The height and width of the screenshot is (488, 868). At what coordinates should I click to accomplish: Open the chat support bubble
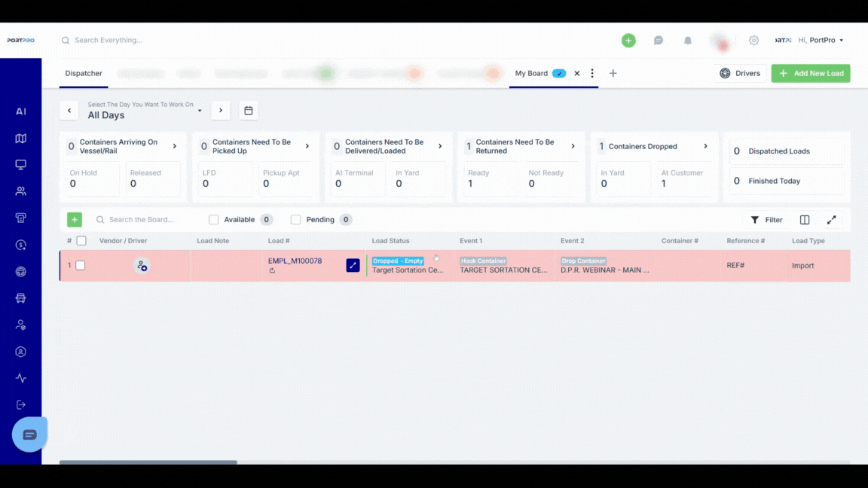pyautogui.click(x=29, y=435)
